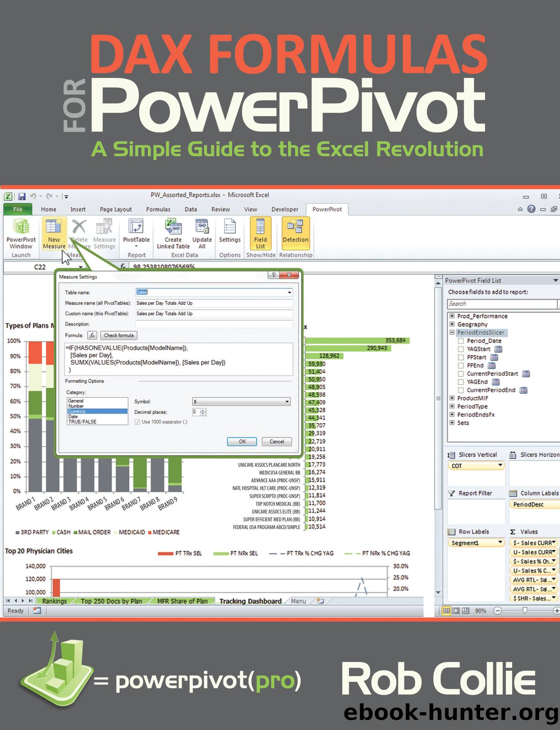Image resolution: width=560 pixels, height=730 pixels.
Task: Open the Segment1 row label dropdown
Action: coord(500,542)
